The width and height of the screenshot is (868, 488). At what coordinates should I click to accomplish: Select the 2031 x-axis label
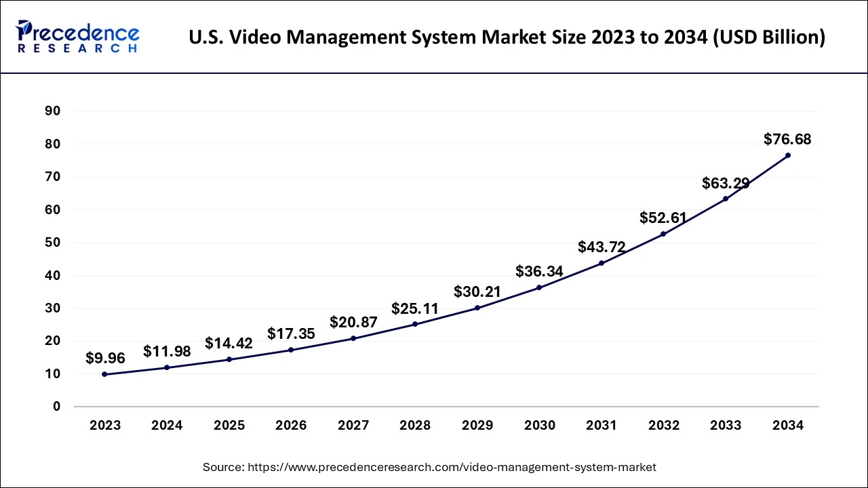tap(601, 426)
